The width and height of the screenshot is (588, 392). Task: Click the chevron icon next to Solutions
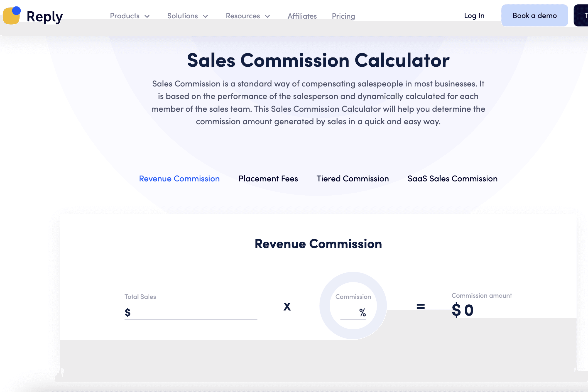[x=205, y=16]
